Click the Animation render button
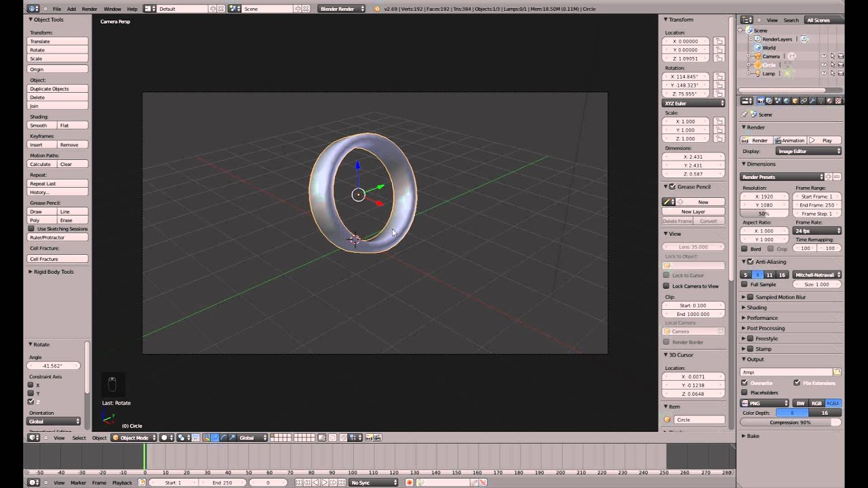 790,140
